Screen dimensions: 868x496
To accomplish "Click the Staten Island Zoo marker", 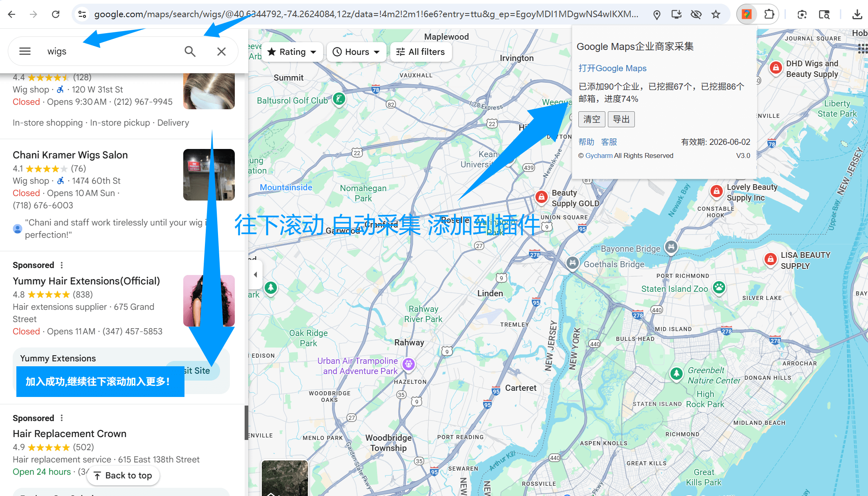I will (x=719, y=287).
